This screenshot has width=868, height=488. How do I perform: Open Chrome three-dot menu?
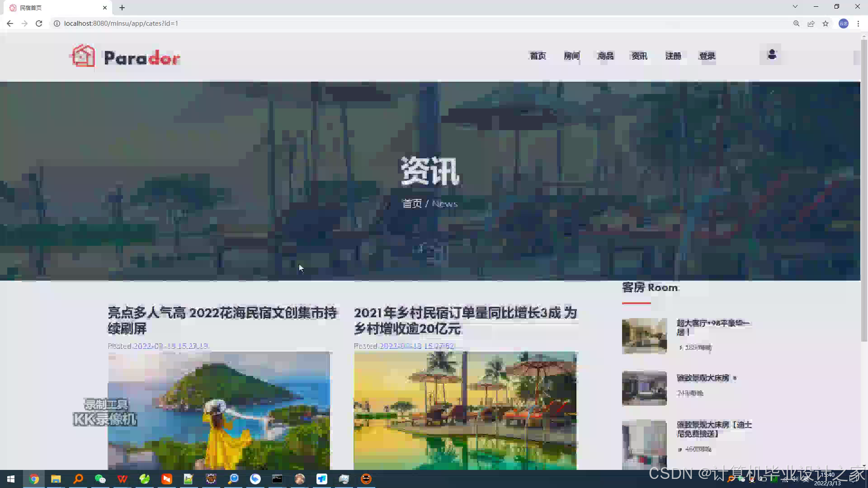point(858,23)
